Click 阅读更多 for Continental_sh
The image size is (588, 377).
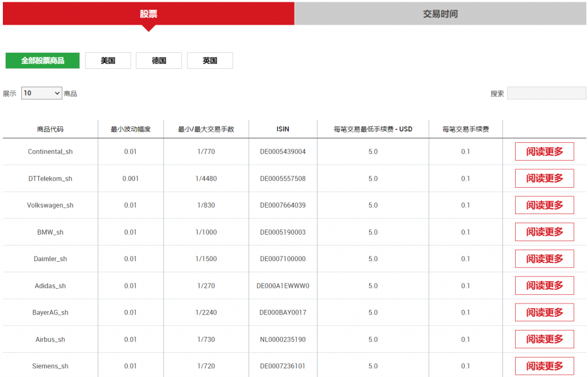click(x=544, y=151)
